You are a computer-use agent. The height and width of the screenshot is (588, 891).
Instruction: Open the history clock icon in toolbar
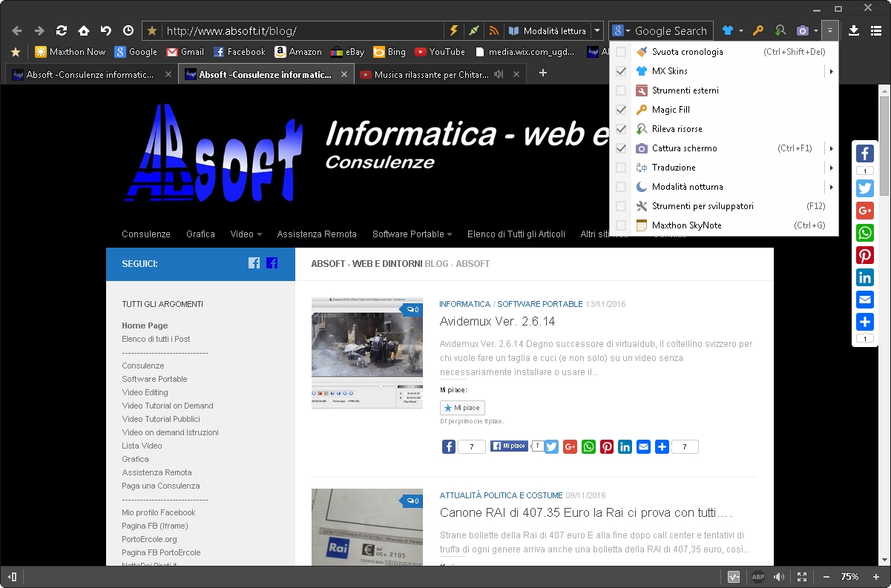point(128,31)
